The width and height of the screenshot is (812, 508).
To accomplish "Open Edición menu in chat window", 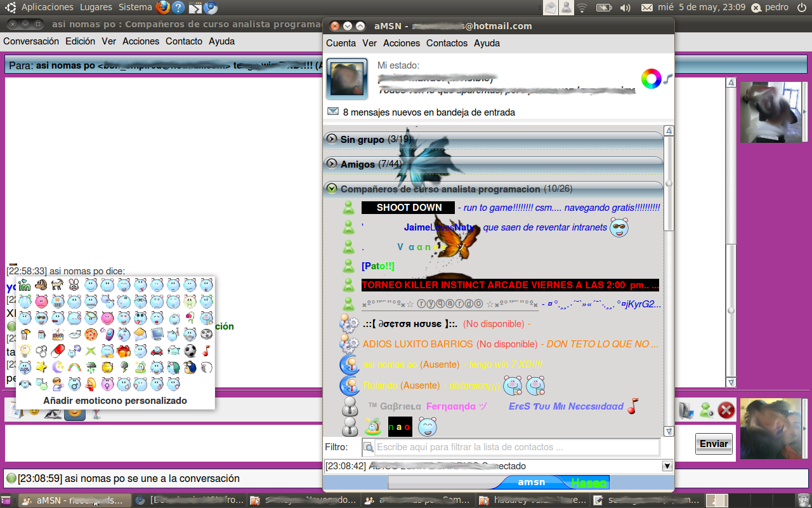I will point(81,41).
